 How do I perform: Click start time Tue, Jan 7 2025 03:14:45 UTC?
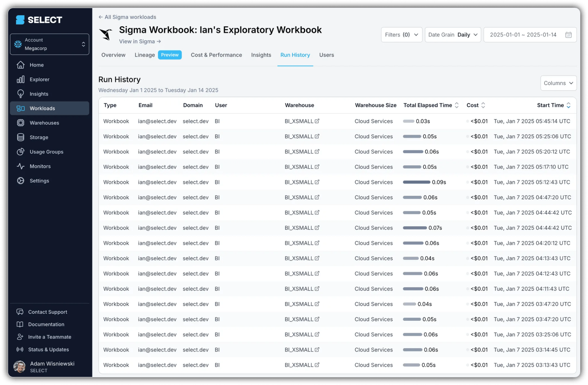click(532, 350)
